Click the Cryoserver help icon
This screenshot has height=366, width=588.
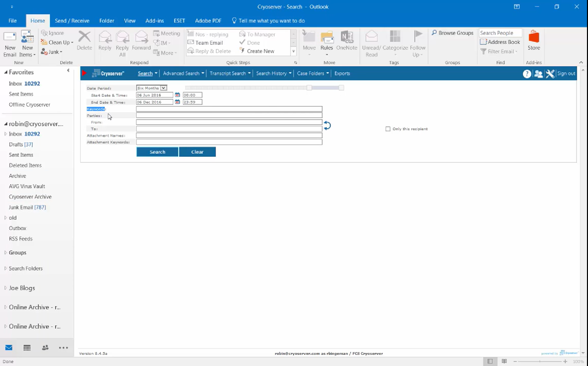point(527,74)
